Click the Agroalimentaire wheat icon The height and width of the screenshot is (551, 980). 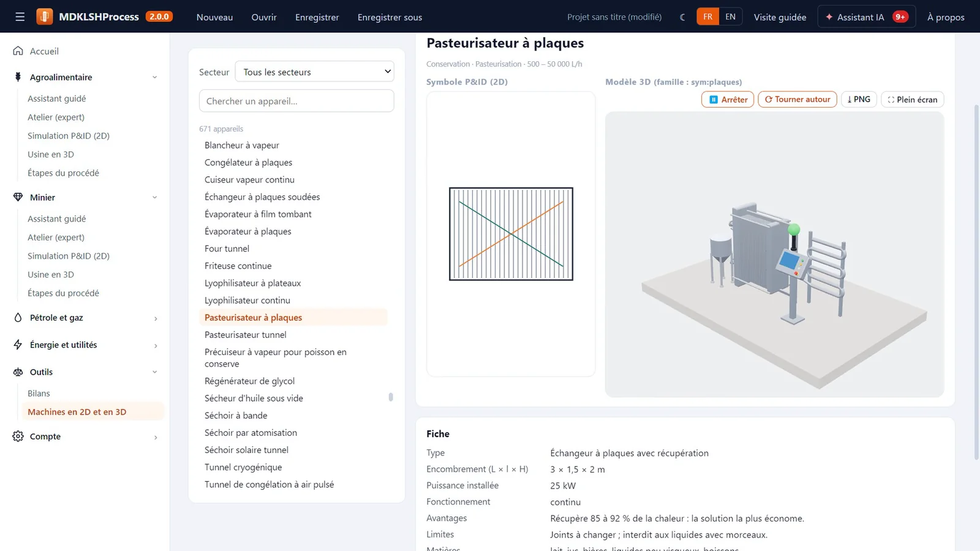tap(18, 77)
